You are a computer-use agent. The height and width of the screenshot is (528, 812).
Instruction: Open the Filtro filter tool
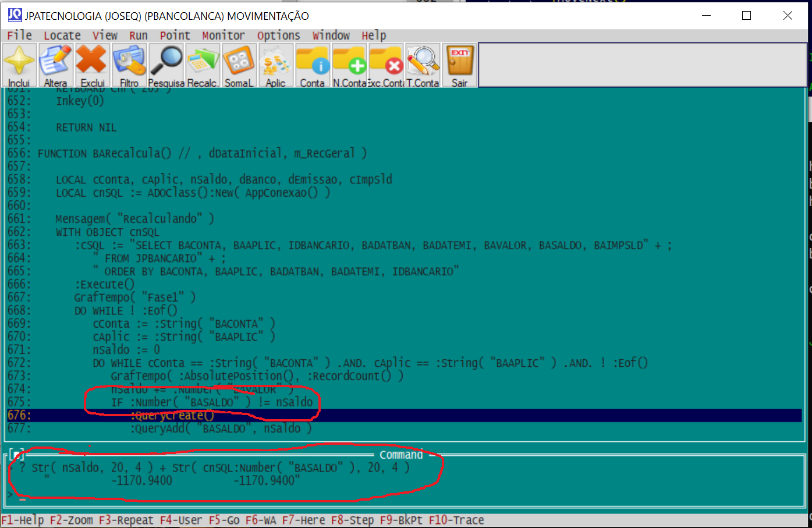click(129, 66)
